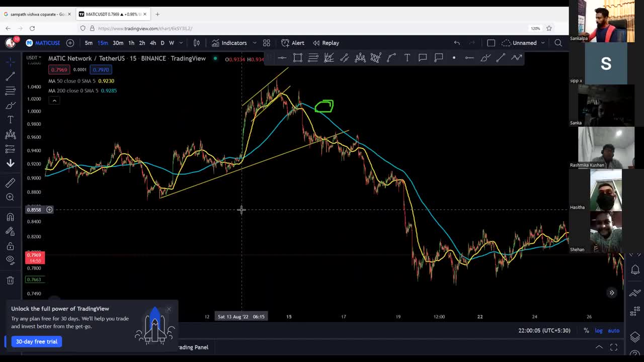This screenshot has width=644, height=362.
Task: Activate the zoom in tool
Action: tap(10, 197)
